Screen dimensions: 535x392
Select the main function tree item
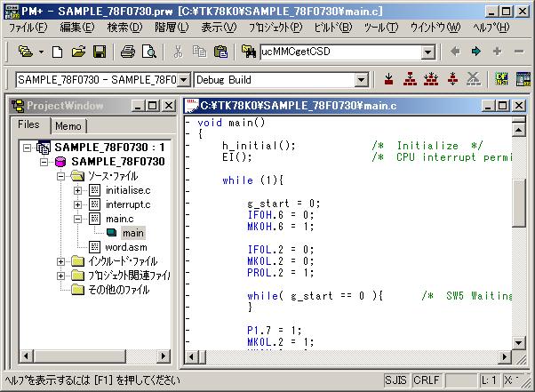[x=133, y=233]
